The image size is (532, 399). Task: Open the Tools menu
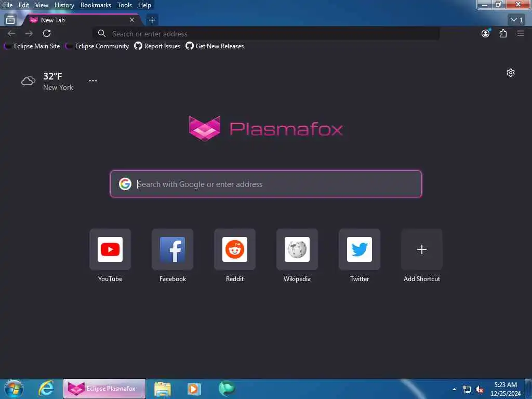coord(125,5)
